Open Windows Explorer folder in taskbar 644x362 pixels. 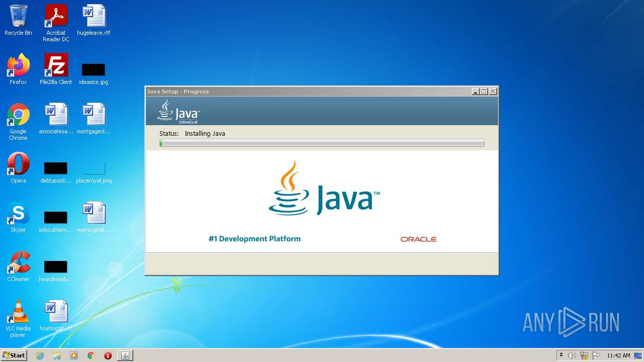pyautogui.click(x=57, y=355)
